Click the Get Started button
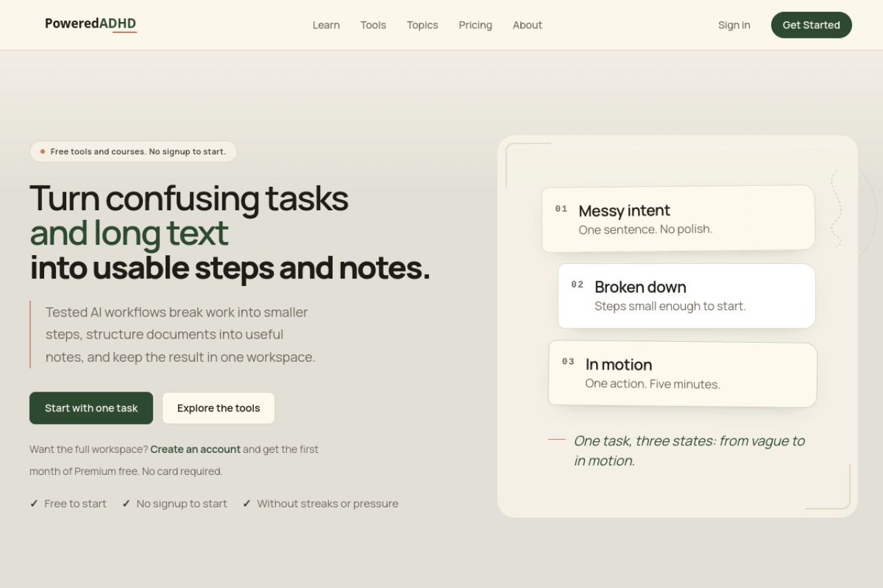Image resolution: width=883 pixels, height=588 pixels. click(x=811, y=25)
